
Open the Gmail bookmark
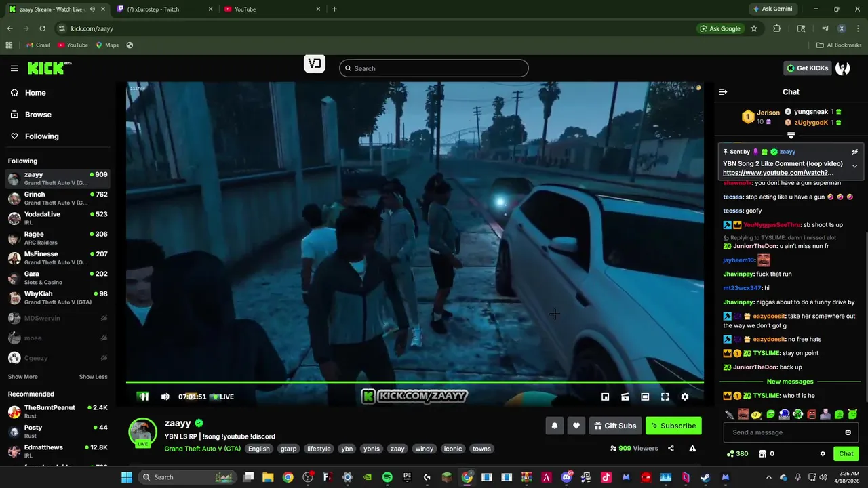coord(38,45)
